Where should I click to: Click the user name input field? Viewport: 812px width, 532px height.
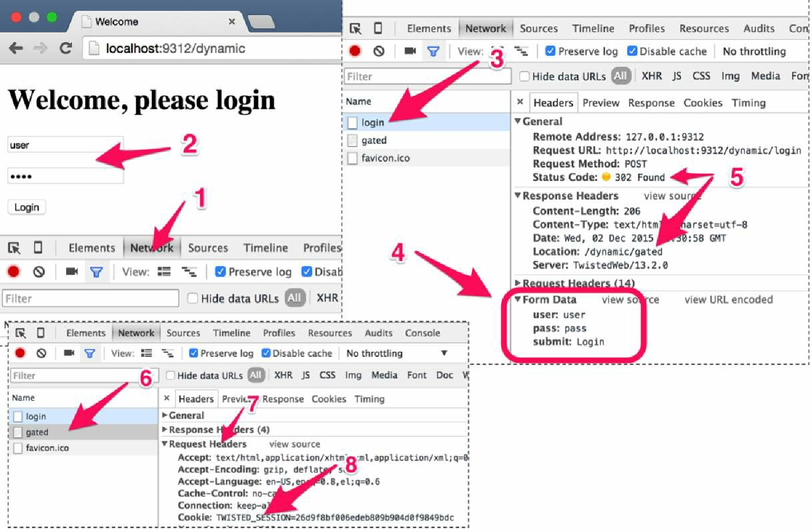65,145
